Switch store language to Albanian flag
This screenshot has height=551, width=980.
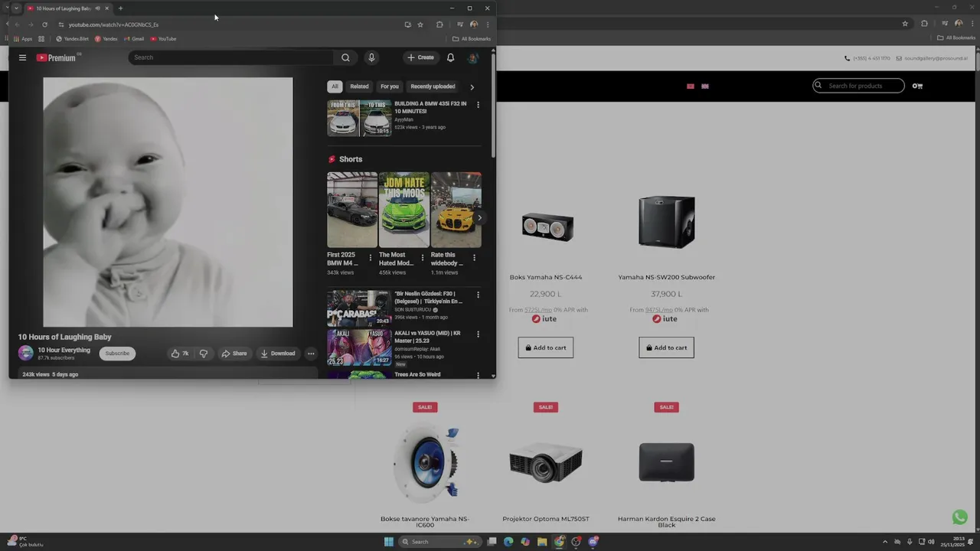(x=691, y=86)
